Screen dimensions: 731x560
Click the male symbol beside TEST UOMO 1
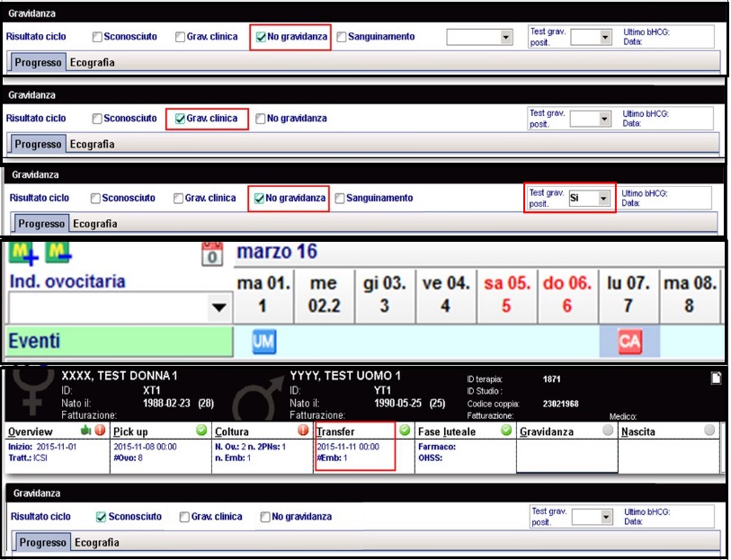tap(259, 400)
